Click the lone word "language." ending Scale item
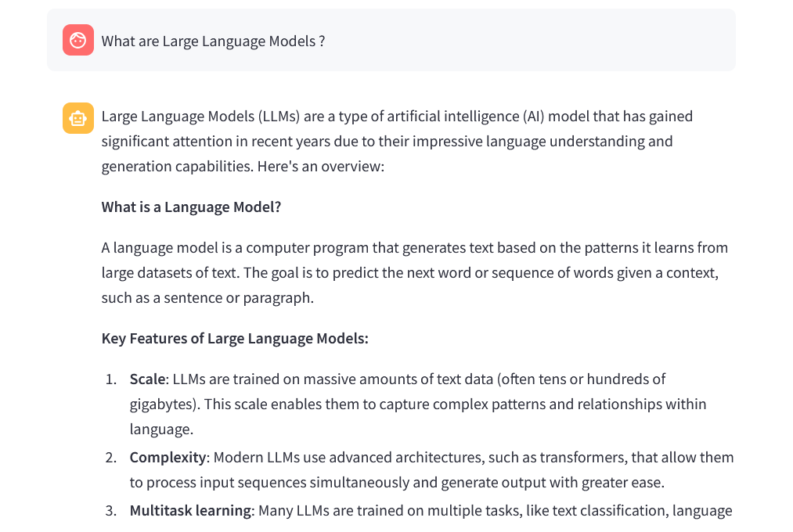Image resolution: width=793 pixels, height=532 pixels. [161, 430]
